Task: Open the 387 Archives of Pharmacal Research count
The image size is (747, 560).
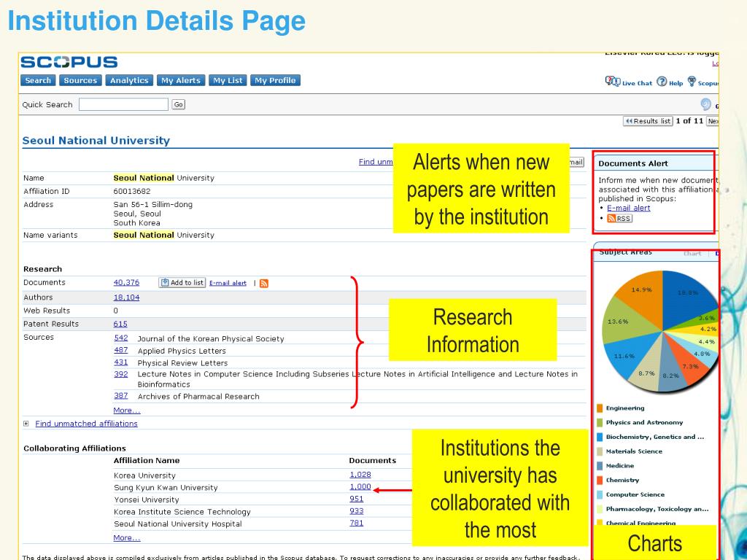Action: coord(121,396)
